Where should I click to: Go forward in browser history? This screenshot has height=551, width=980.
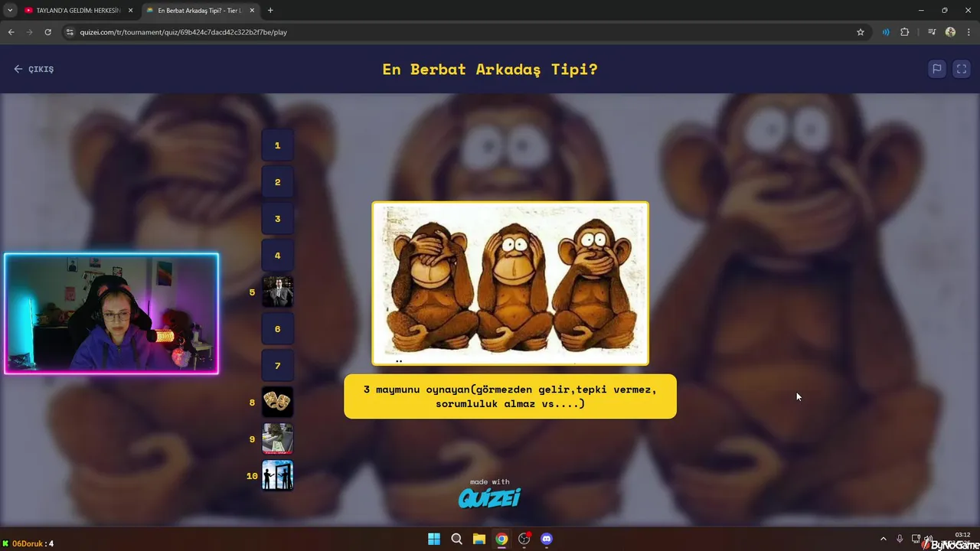pyautogui.click(x=29, y=32)
